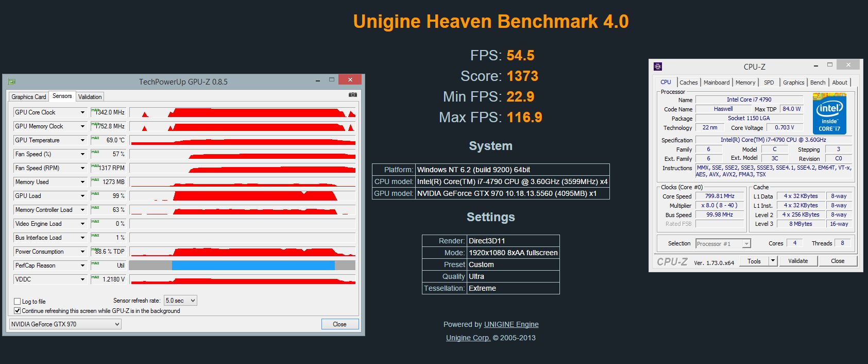This screenshot has width=868, height=364.
Task: Click the GPU-Z camera screenshot icon
Action: coord(352,95)
